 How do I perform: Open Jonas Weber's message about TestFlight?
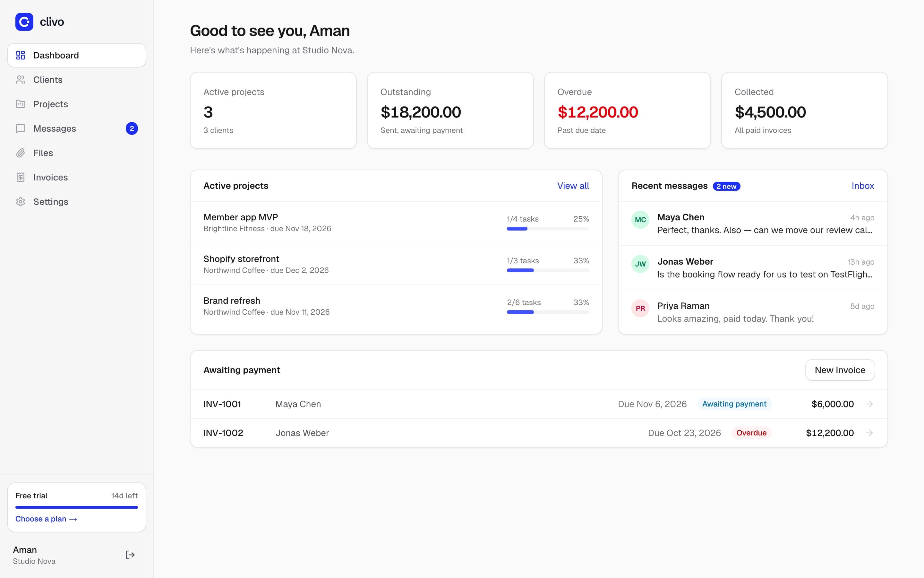(753, 267)
